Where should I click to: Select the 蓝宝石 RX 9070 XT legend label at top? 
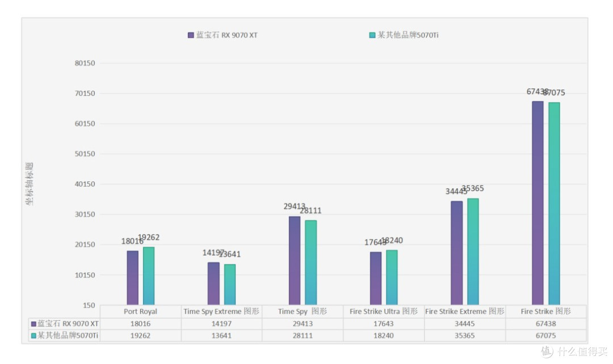tap(226, 35)
